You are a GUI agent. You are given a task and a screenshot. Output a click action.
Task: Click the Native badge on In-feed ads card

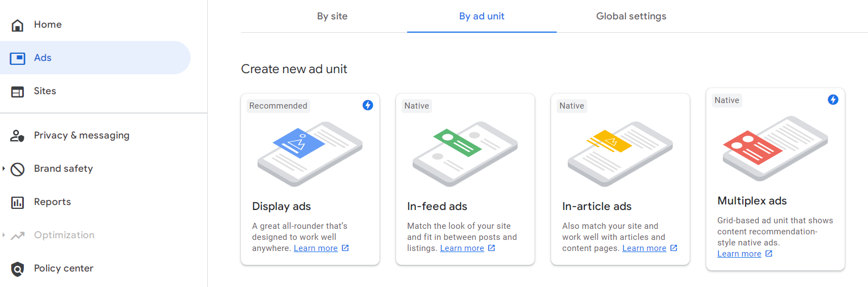pyautogui.click(x=417, y=106)
